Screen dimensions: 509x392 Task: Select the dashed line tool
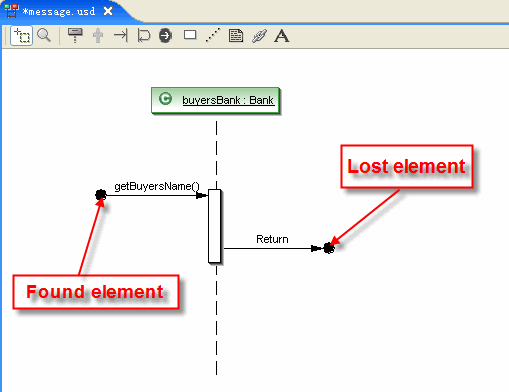tap(213, 35)
